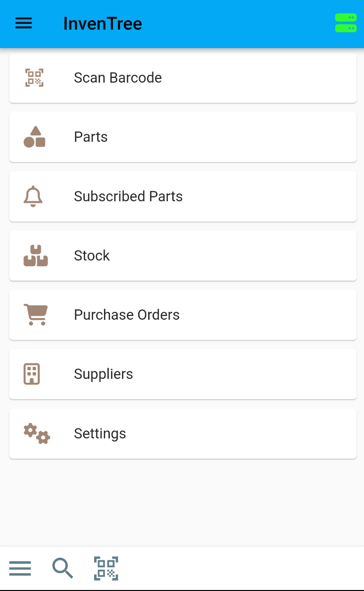
Task: Open Purchase Orders
Action: (127, 315)
